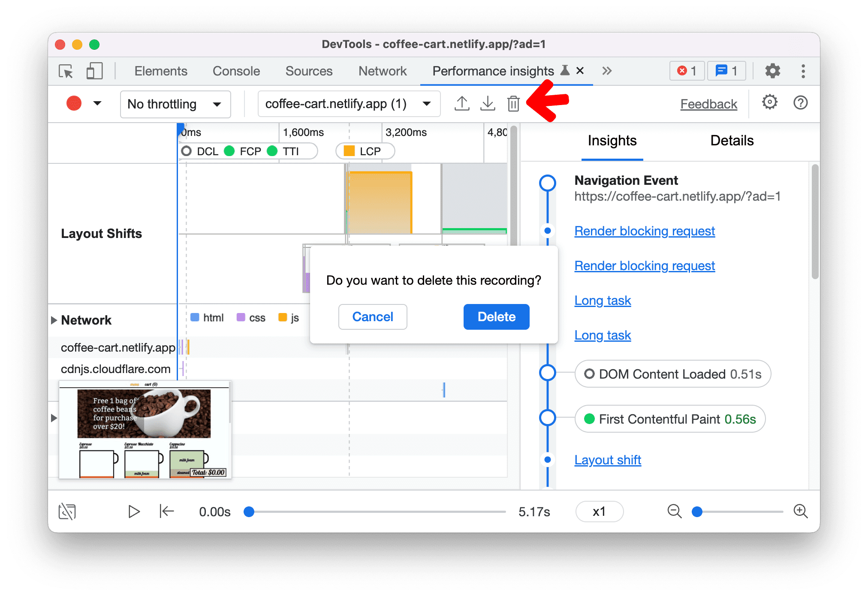The height and width of the screenshot is (596, 868).
Task: Click the more options chevron icon
Action: 606,71
